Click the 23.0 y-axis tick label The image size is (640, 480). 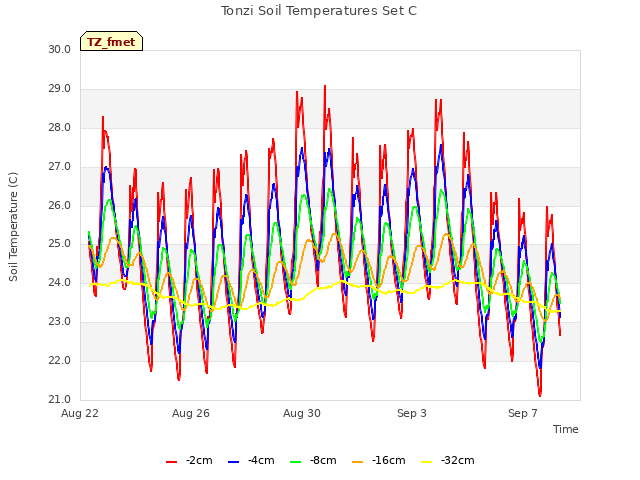tap(60, 322)
